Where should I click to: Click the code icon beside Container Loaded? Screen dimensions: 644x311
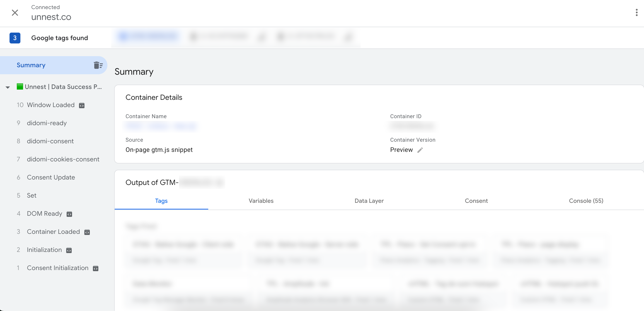[x=87, y=232]
